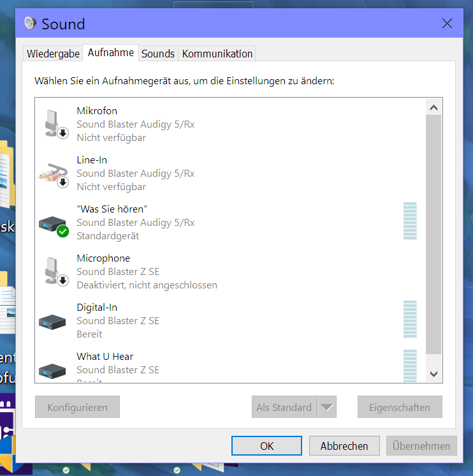The image size is (473, 476).
Task: Select the Mikrofon device icon for Audigy 5/Rx
Action: pos(56,124)
